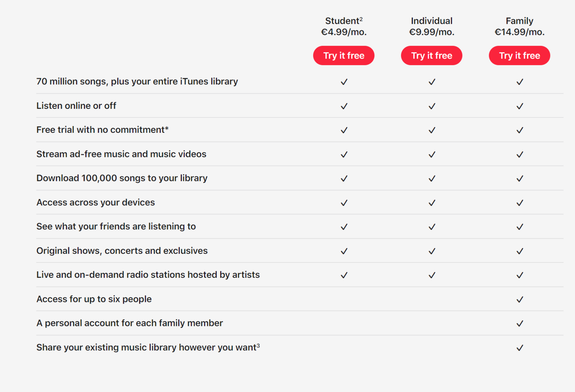Click Try it free under Student plan
This screenshot has height=392, width=575.
point(344,56)
